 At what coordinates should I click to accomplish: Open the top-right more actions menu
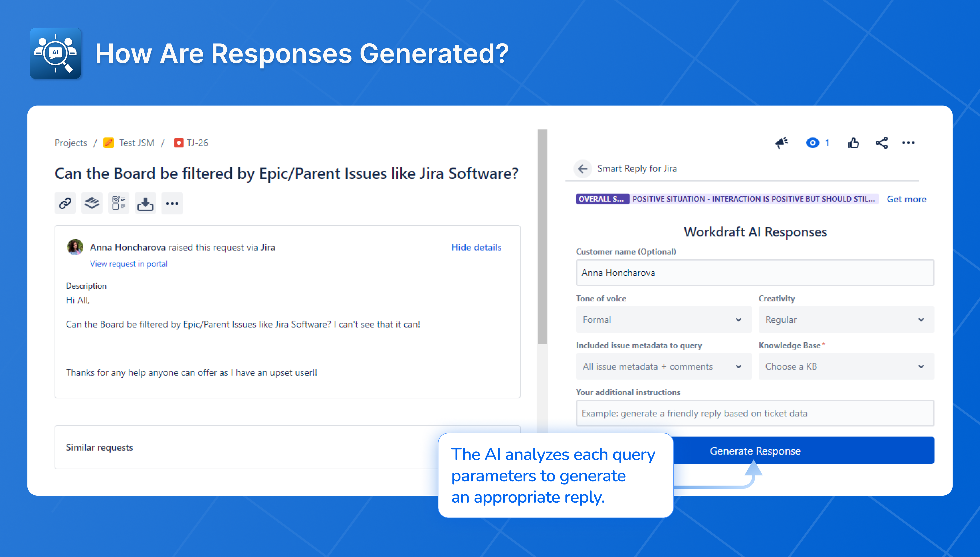908,143
